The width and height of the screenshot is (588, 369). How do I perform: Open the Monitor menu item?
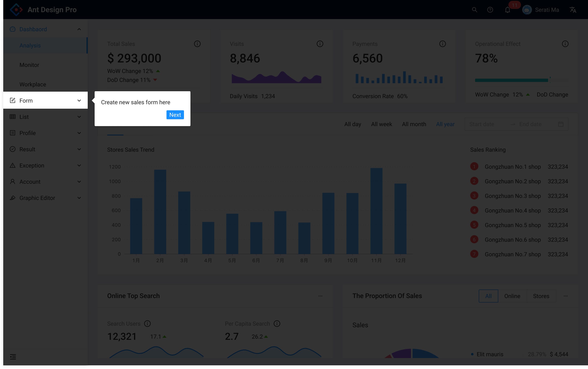tap(29, 65)
